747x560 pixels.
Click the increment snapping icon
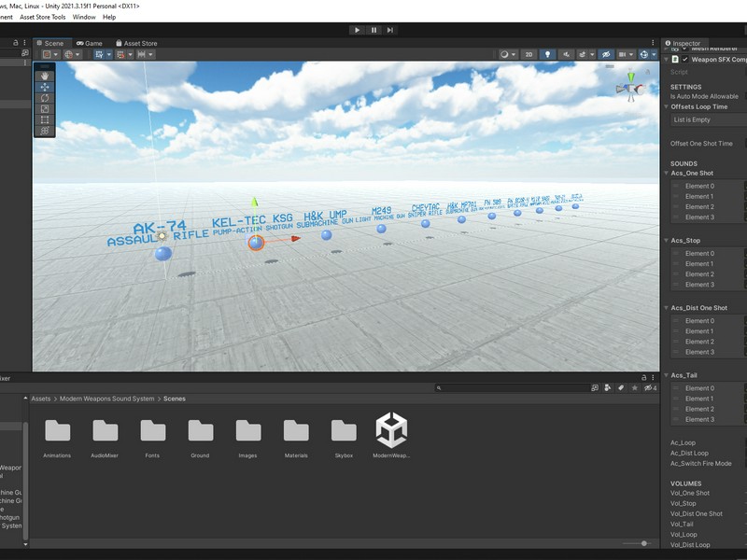pos(142,54)
